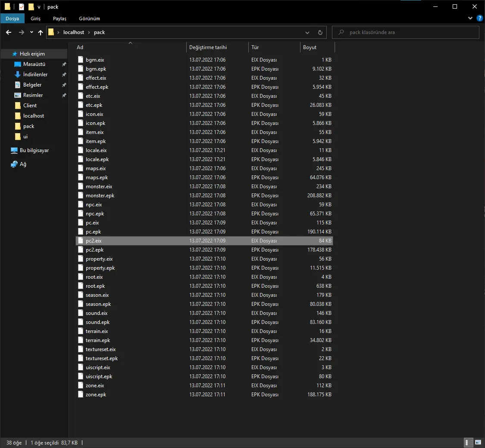485x448 pixels.
Task: Open address bar history dropdown
Action: click(307, 32)
